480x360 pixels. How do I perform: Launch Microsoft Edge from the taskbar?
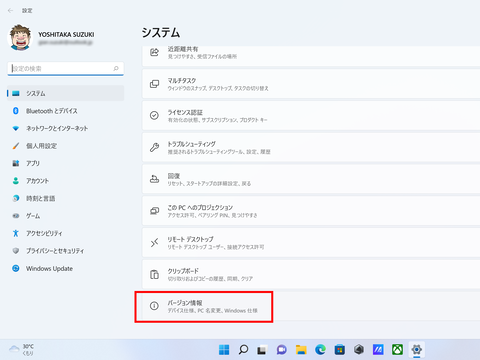tap(320, 350)
